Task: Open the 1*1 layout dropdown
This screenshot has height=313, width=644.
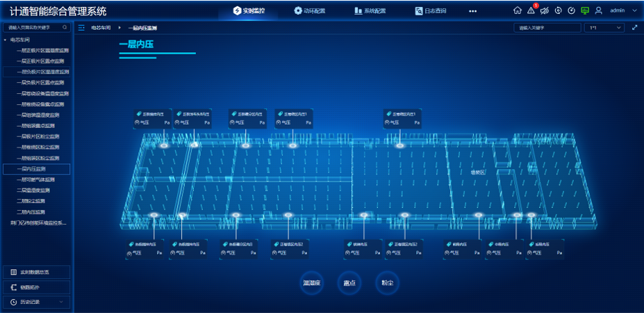Action: 604,28
